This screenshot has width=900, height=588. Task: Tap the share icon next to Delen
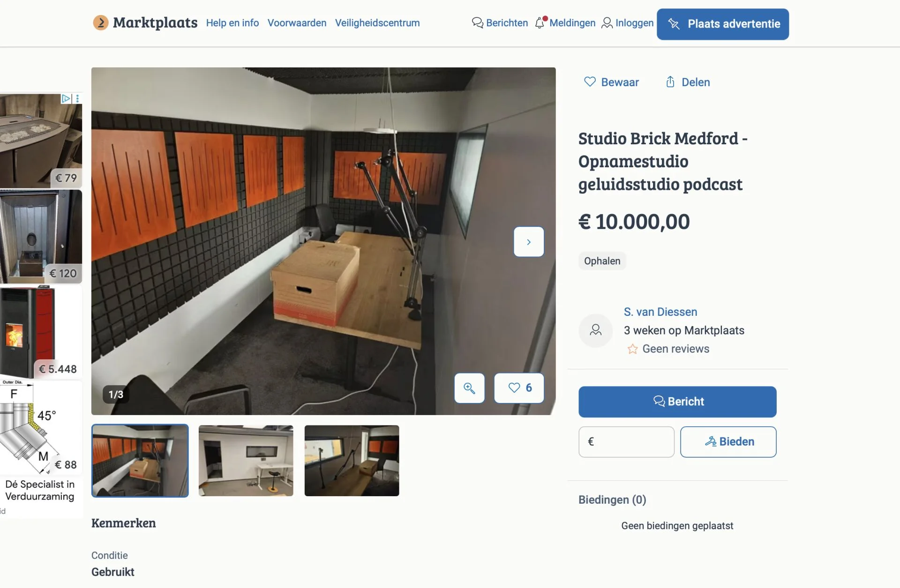pos(670,82)
